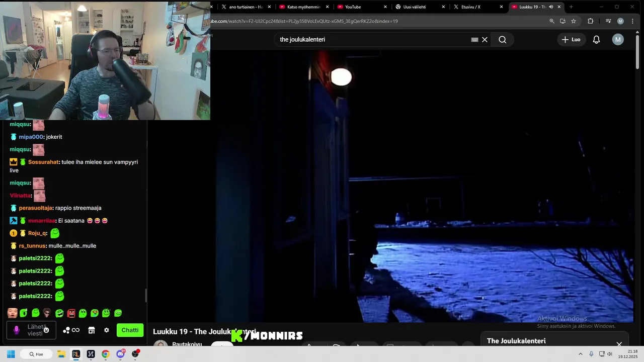The width and height of the screenshot is (644, 362).
Task: Click username mipa000 in chat
Action: pyautogui.click(x=31, y=137)
